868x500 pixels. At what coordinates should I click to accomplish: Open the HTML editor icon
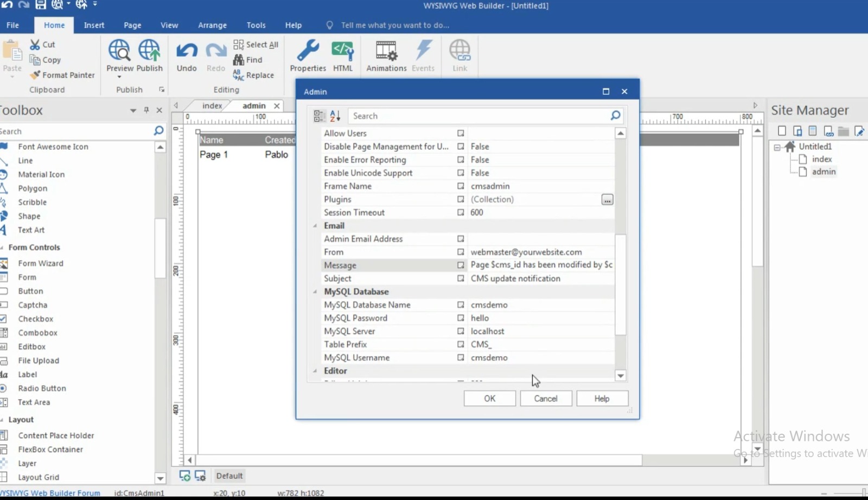pyautogui.click(x=343, y=50)
